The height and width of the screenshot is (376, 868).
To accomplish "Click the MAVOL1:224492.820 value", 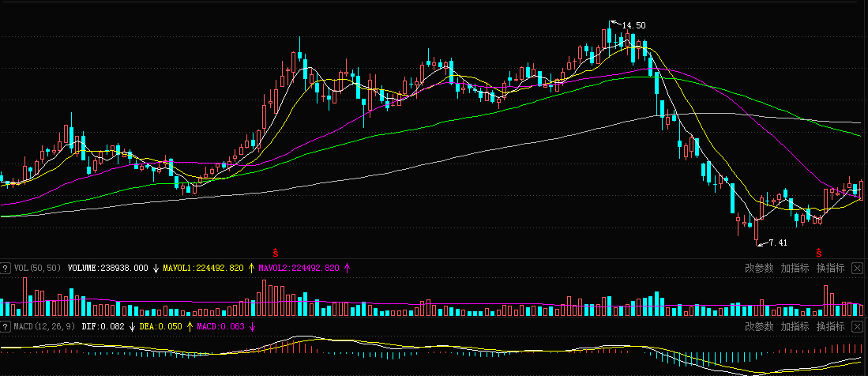I will tap(203, 268).
